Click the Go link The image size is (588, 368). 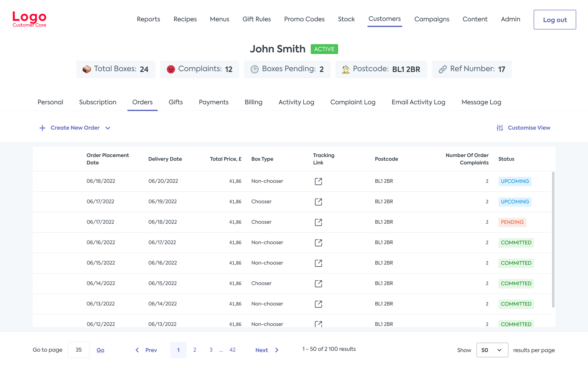[x=100, y=350]
